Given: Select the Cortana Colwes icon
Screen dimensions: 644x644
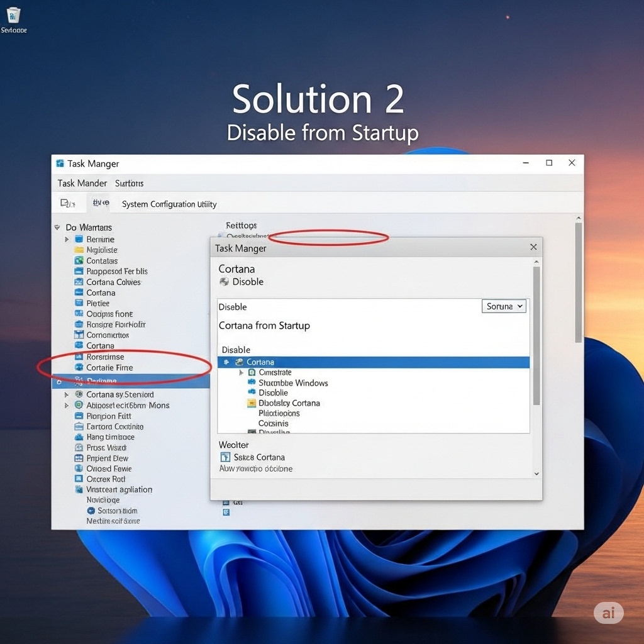Looking at the screenshot, I should click(x=79, y=282).
